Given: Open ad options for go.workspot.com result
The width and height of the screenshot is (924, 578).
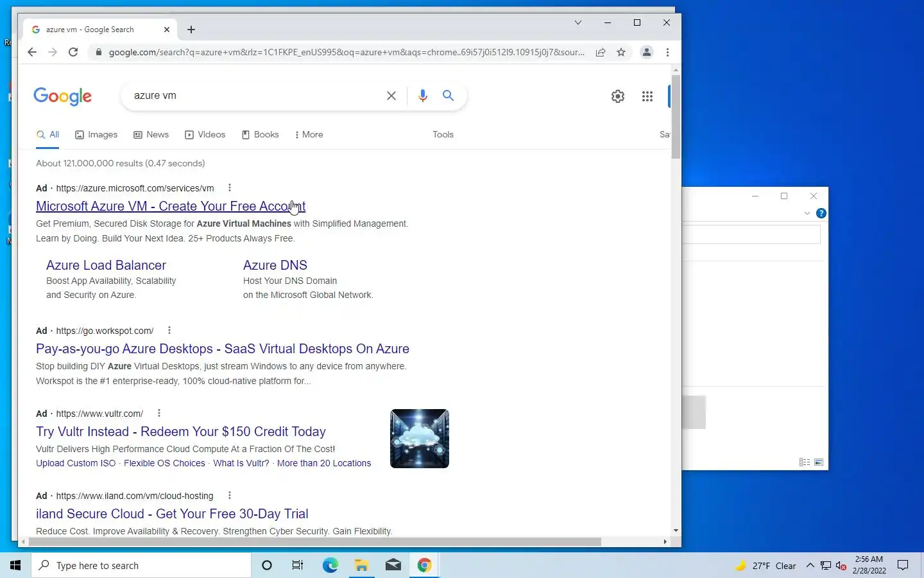Looking at the screenshot, I should tap(169, 331).
